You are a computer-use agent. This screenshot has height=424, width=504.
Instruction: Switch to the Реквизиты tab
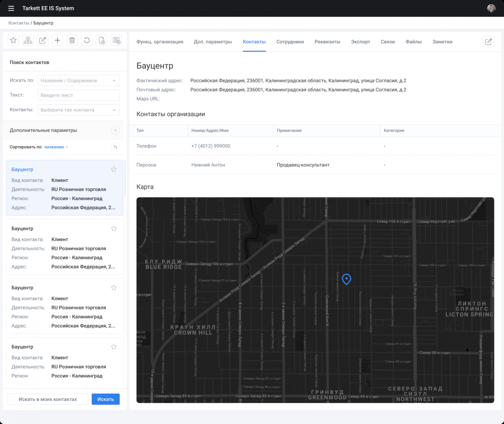(x=327, y=42)
